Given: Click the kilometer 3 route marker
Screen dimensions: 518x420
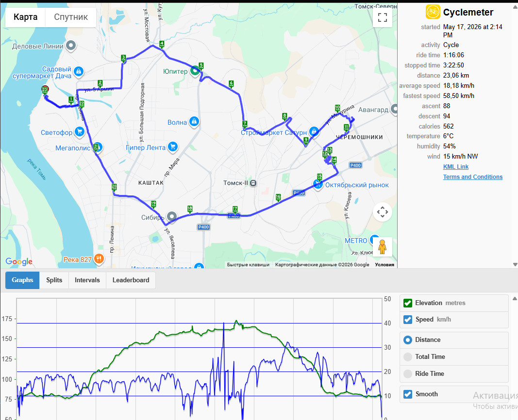Looking at the screenshot, I should tap(124, 58).
